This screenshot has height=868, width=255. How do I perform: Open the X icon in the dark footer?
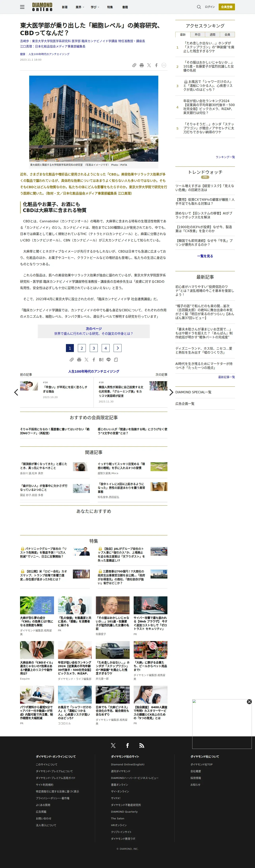[x=113, y=746]
